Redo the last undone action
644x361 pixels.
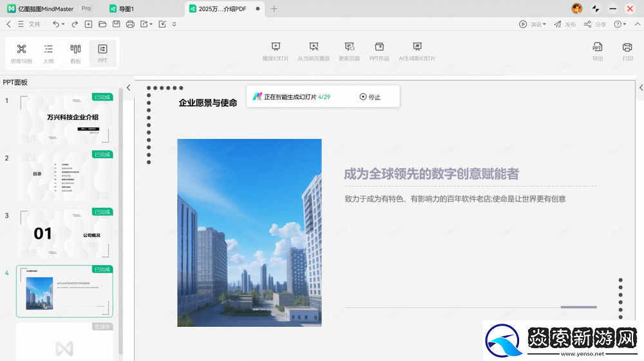[x=75, y=24]
